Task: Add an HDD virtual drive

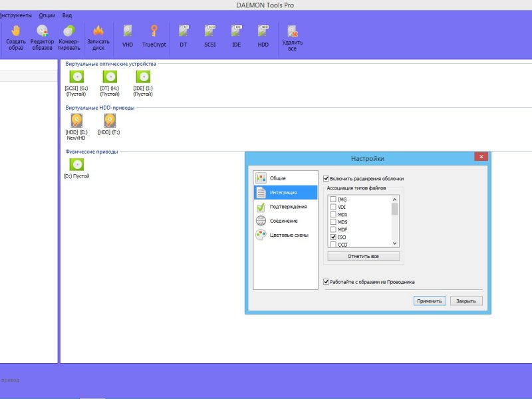Action: click(263, 36)
